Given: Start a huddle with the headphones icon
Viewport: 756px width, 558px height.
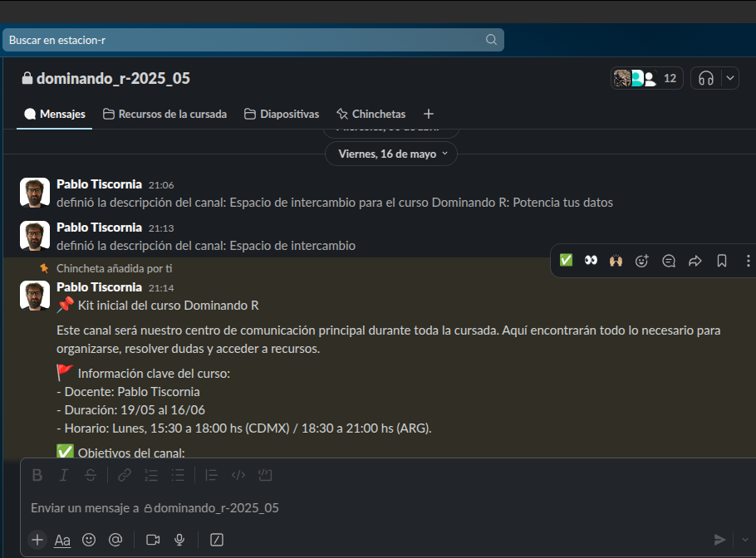Looking at the screenshot, I should pyautogui.click(x=706, y=79).
